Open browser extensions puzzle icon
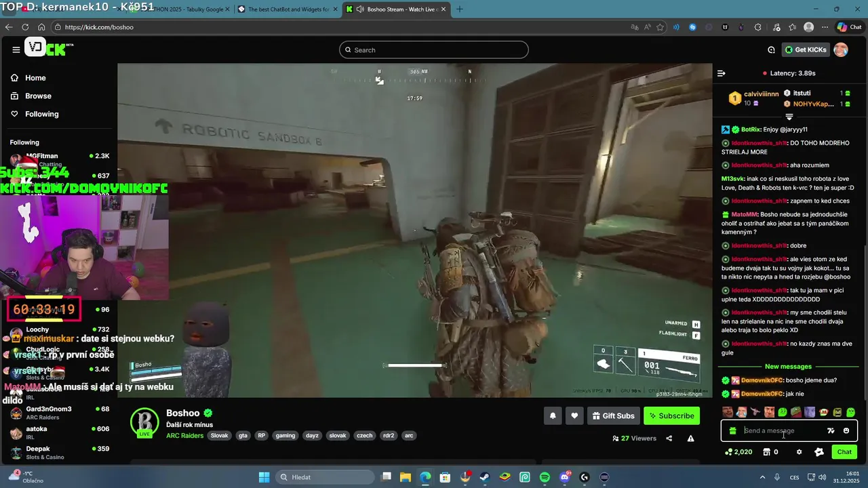 click(x=758, y=27)
